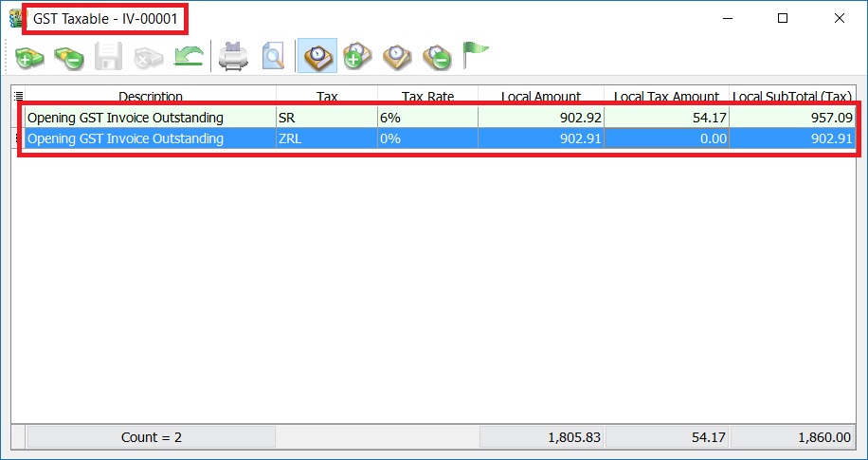Click the 6% tax rate cell
The image size is (868, 460).
pos(428,118)
